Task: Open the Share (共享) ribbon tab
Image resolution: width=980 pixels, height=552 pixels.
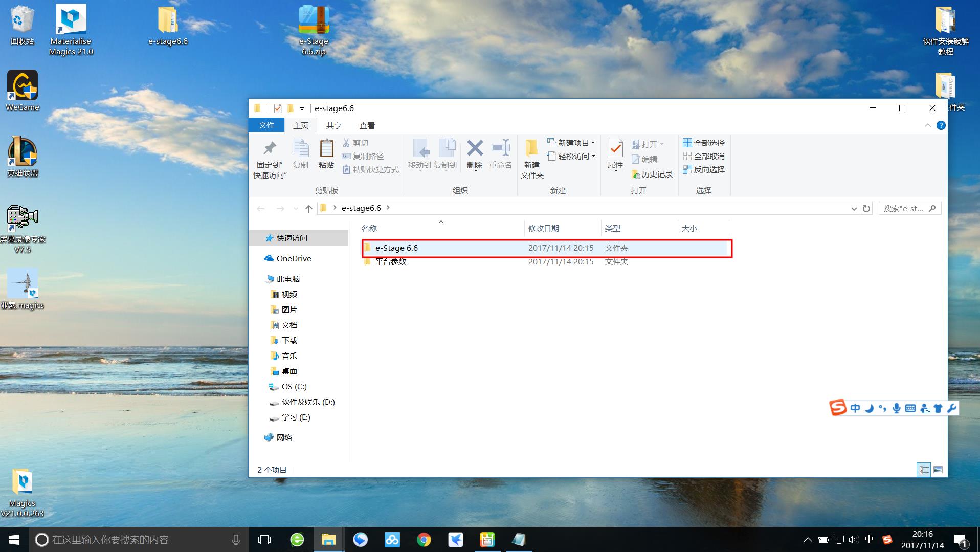Action: (333, 125)
